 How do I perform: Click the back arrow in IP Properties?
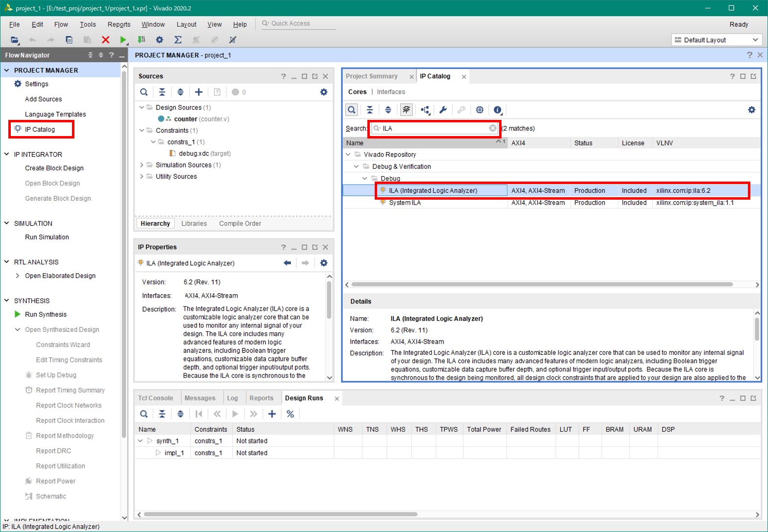(288, 263)
